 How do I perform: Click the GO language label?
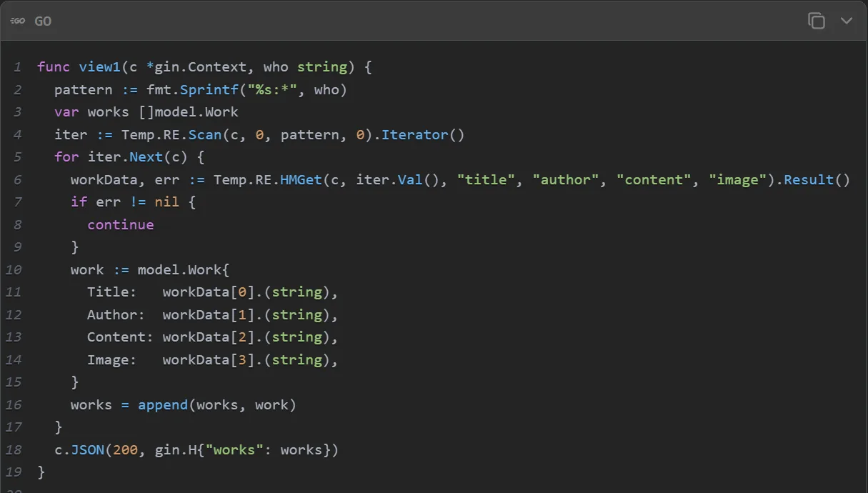coord(43,21)
